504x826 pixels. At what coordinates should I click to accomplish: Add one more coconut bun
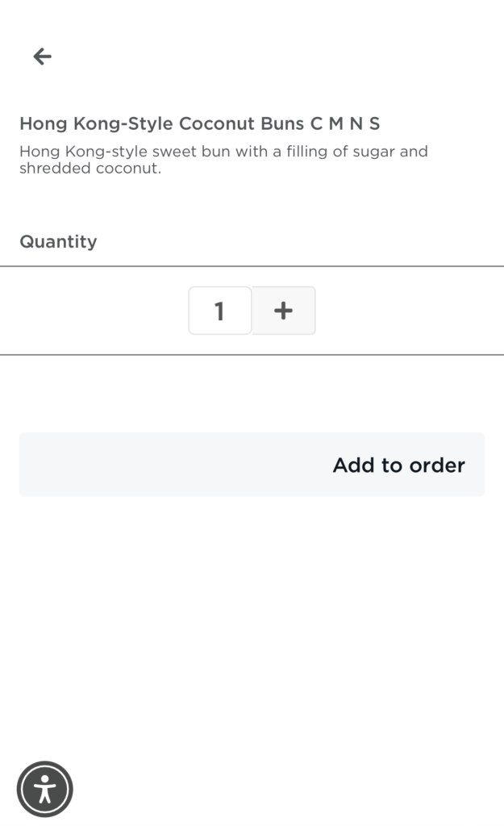click(x=283, y=311)
